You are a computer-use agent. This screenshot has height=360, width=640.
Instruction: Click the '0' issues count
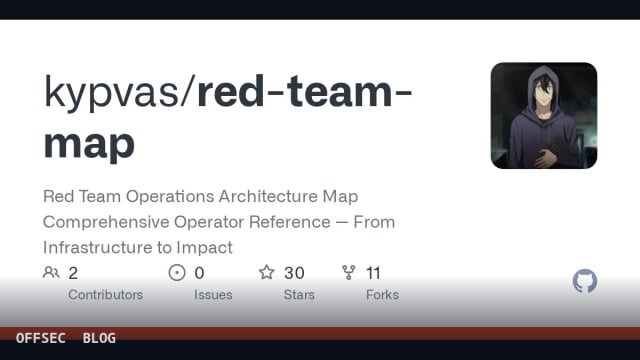199,273
